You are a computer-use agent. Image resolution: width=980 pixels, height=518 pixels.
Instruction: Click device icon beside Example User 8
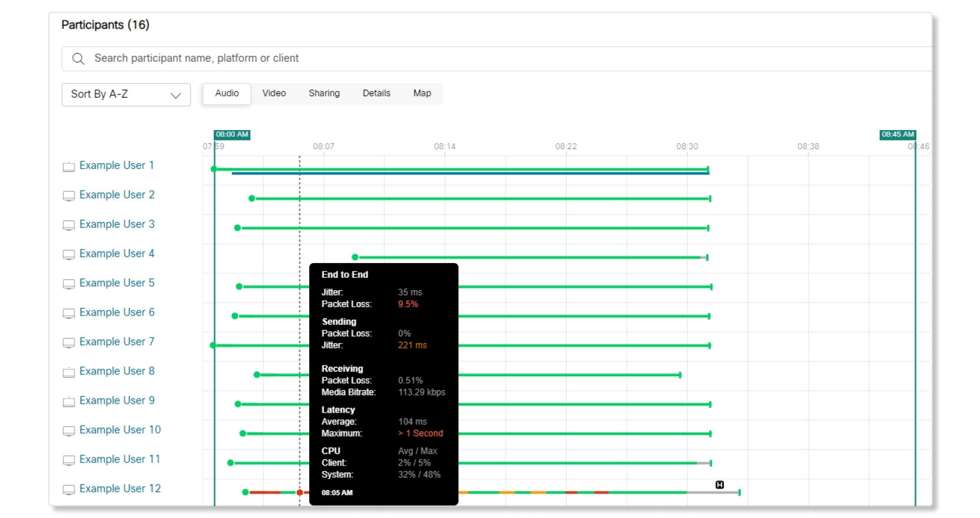point(69,372)
